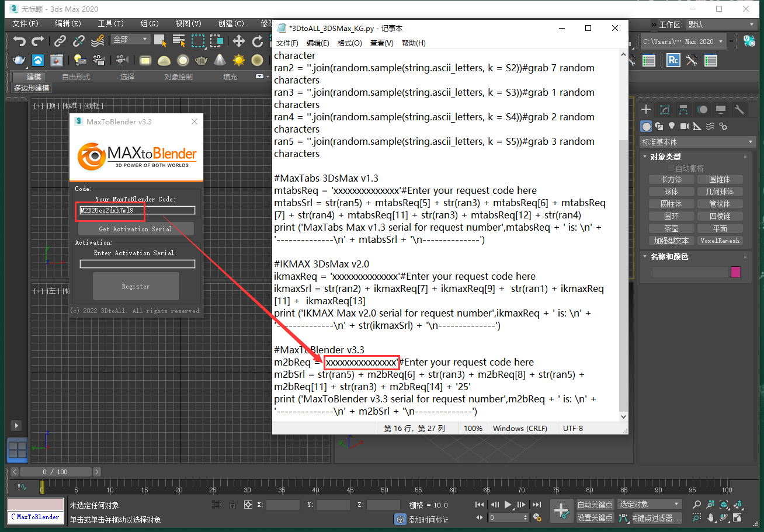Expand the ribbon options arrow after 填充
The image size is (764, 532).
[259, 77]
